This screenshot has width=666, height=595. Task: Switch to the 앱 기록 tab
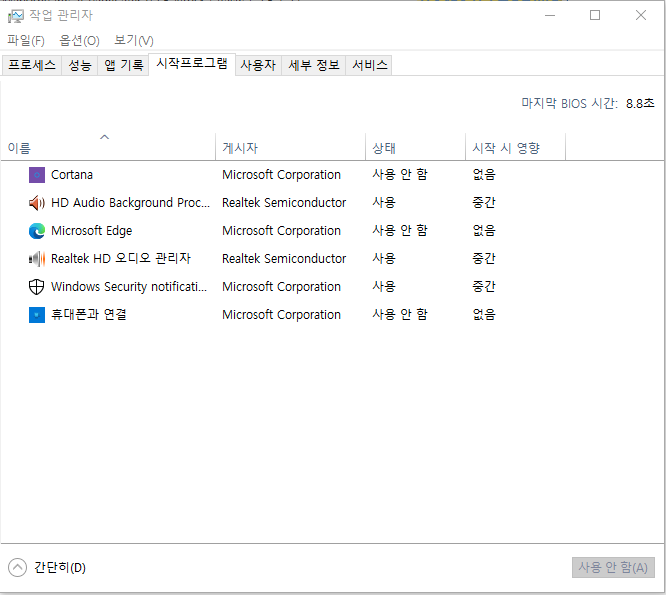click(124, 65)
